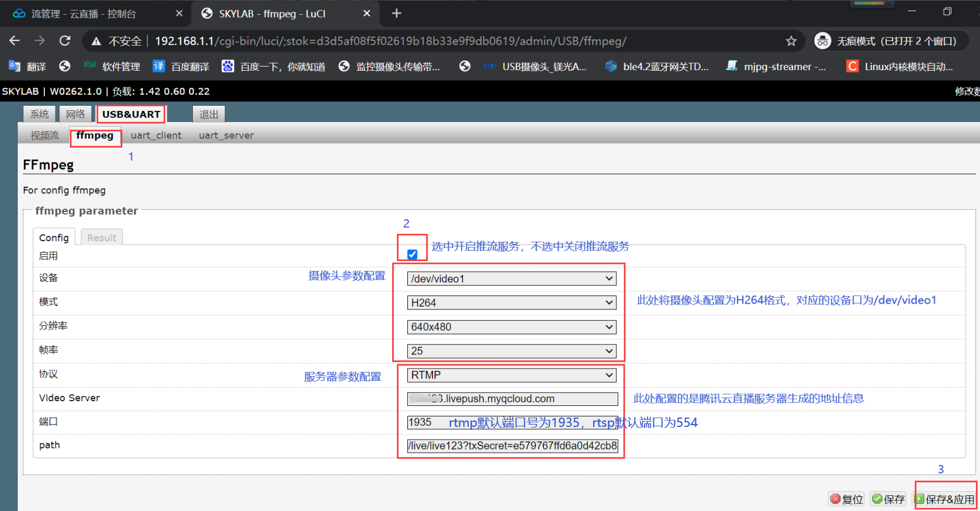
Task: Open the 百度翻译 bookmark
Action: [181, 67]
